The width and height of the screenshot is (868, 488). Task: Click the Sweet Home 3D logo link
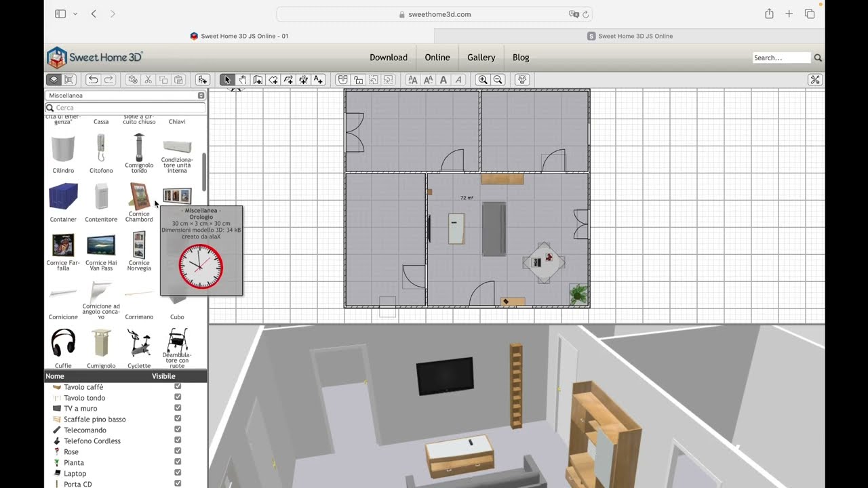click(95, 58)
